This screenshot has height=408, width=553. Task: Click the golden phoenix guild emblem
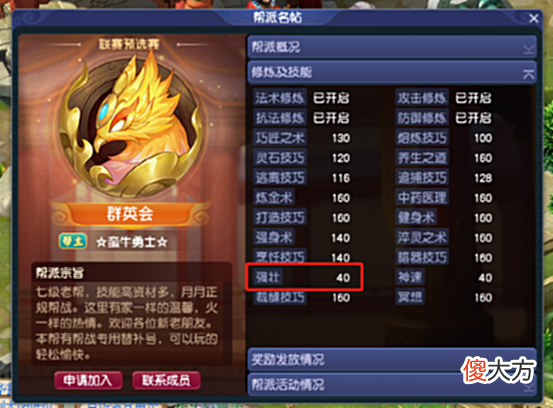click(131, 125)
